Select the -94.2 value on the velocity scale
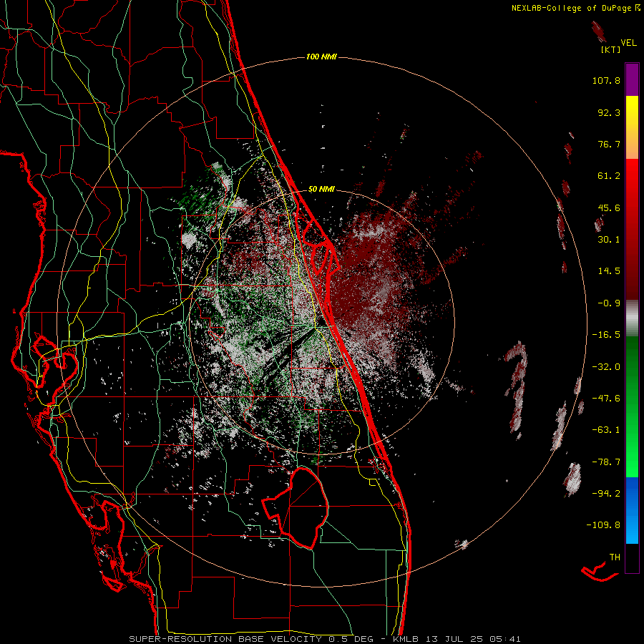 (x=606, y=493)
